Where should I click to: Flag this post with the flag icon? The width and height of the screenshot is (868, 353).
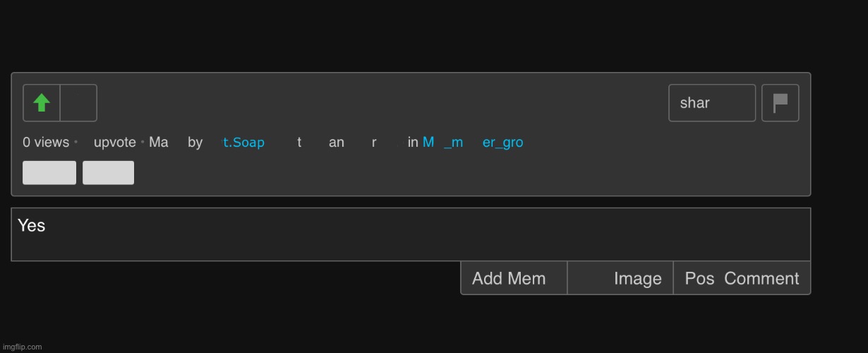780,103
